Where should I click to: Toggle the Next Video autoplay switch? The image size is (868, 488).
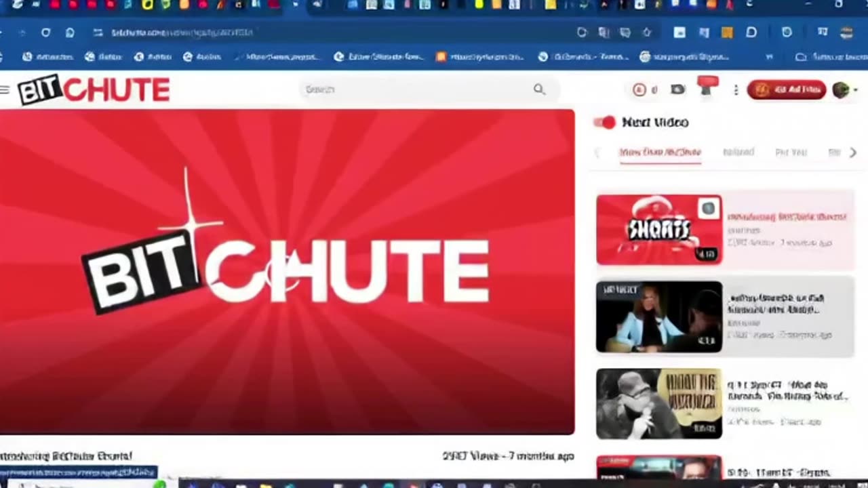point(604,122)
